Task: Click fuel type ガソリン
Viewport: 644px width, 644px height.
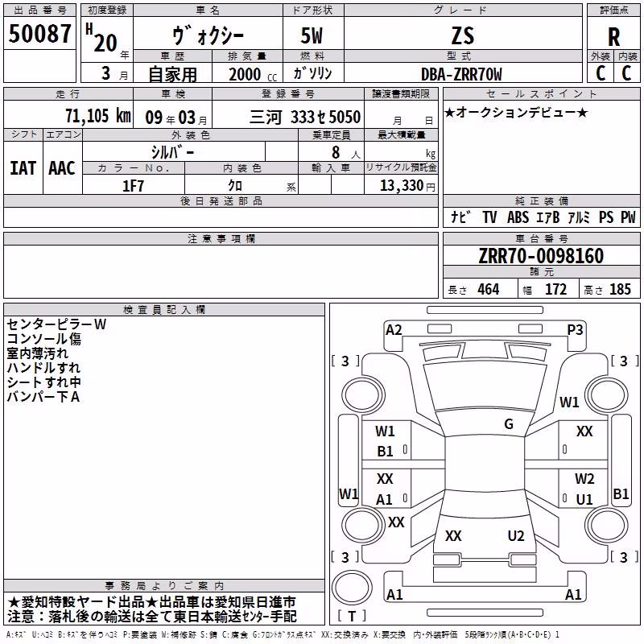Action: click(312, 73)
